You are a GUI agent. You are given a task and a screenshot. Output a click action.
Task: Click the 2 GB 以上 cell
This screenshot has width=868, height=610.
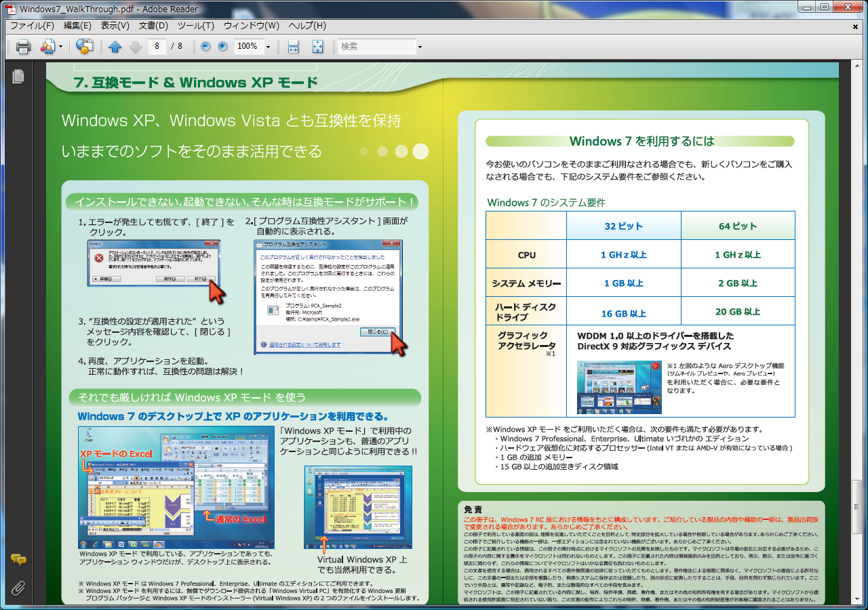738,283
